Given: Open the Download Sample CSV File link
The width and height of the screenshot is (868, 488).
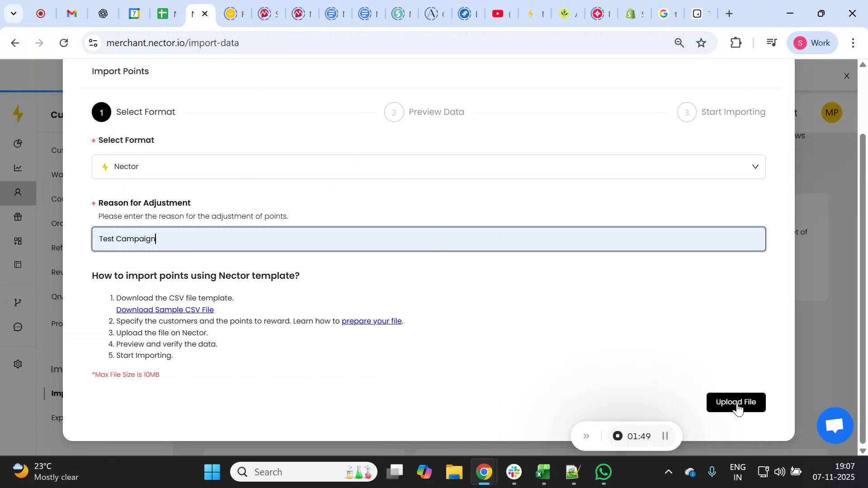Looking at the screenshot, I should pos(165,310).
